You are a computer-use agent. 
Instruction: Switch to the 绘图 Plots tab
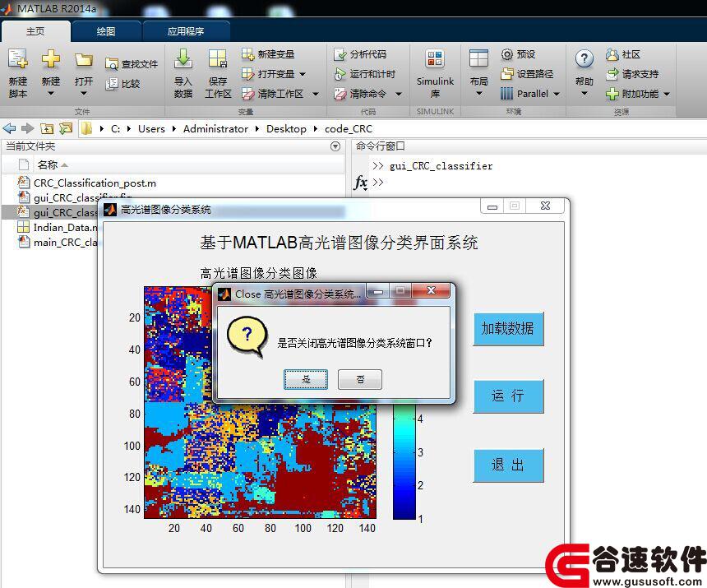coord(106,31)
